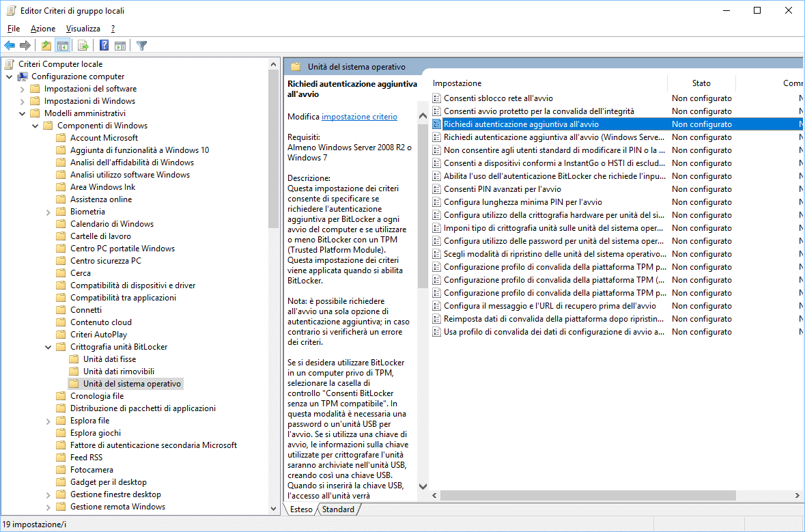Screen dimensions: 805x532
Task: Click the policy icon of Usa profilo di convalida
Action: click(436, 332)
